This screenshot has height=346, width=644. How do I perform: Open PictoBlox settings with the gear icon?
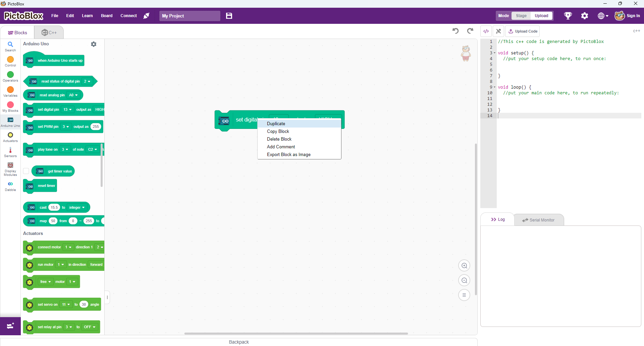[585, 16]
